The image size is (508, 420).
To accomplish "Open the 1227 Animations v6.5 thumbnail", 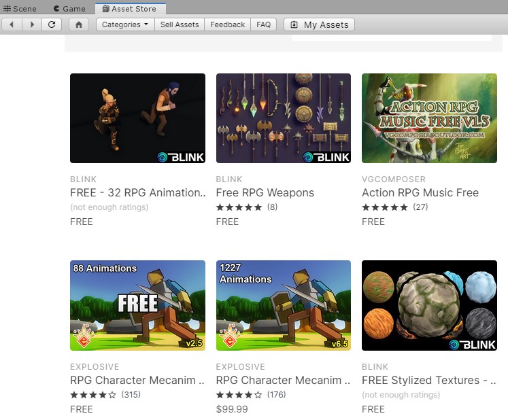I will tap(284, 305).
